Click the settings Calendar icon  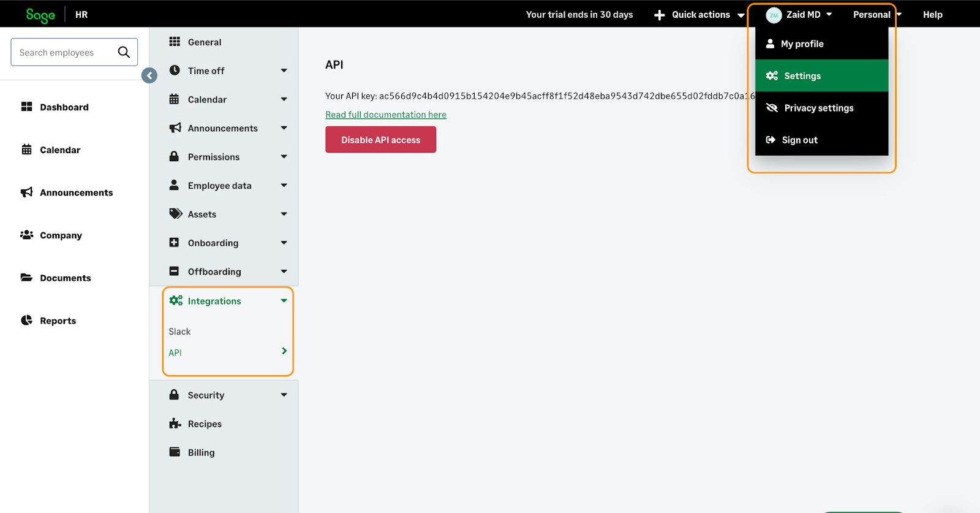[174, 99]
